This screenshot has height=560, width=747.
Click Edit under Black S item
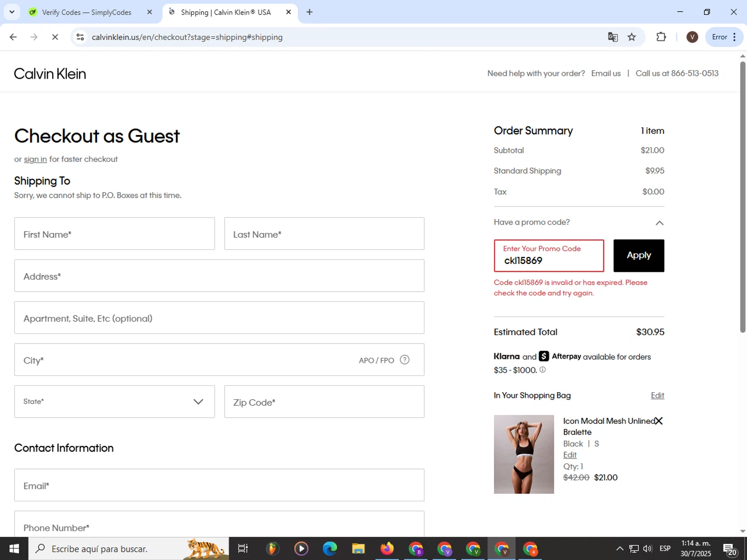click(570, 455)
